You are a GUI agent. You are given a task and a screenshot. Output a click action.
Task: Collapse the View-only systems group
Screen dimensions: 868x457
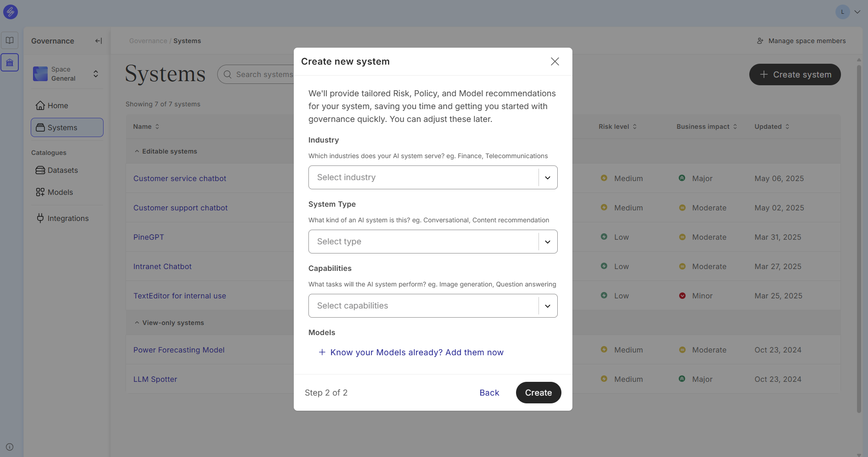pos(137,323)
